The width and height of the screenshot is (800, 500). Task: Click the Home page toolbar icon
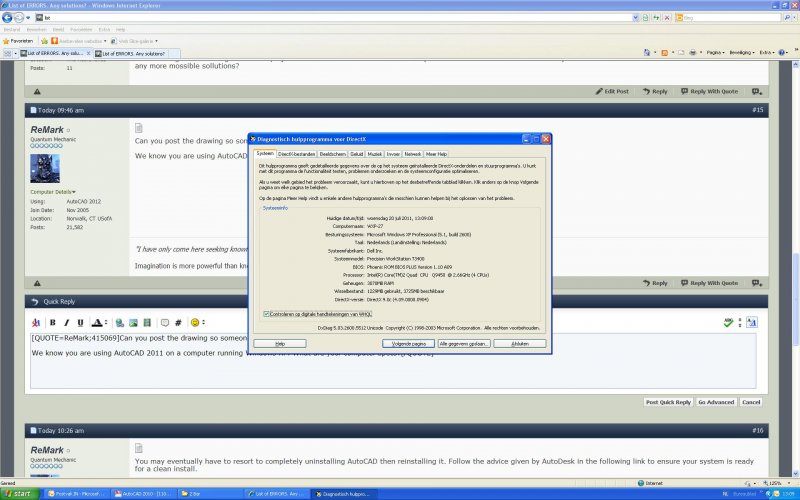coord(647,53)
